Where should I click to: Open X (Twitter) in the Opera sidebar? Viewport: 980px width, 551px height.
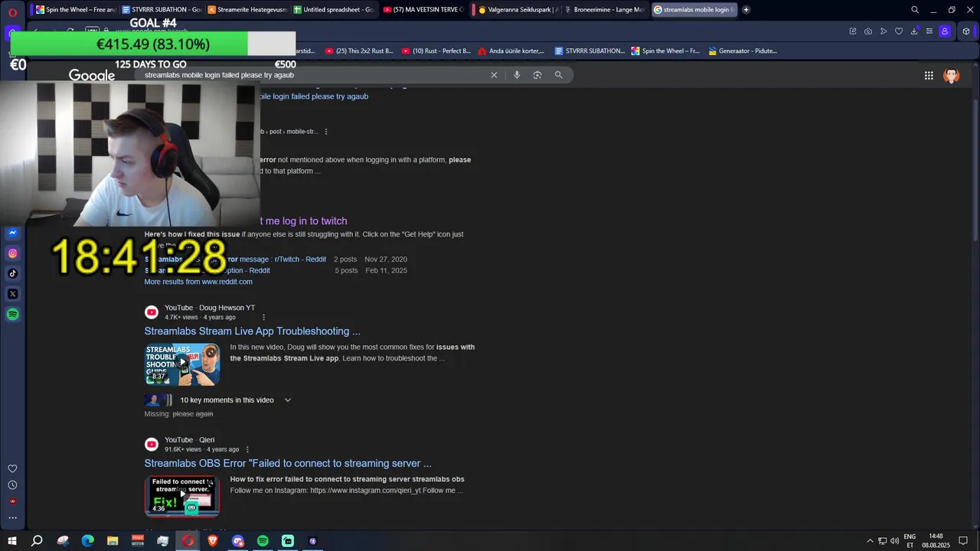[12, 294]
